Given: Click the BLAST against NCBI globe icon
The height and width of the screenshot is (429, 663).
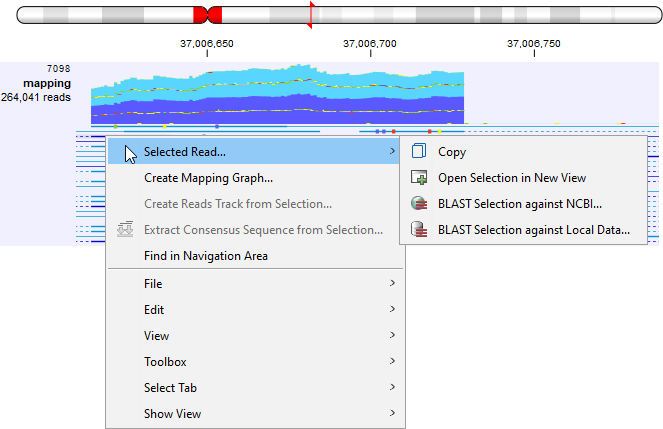Looking at the screenshot, I should pyautogui.click(x=419, y=204).
